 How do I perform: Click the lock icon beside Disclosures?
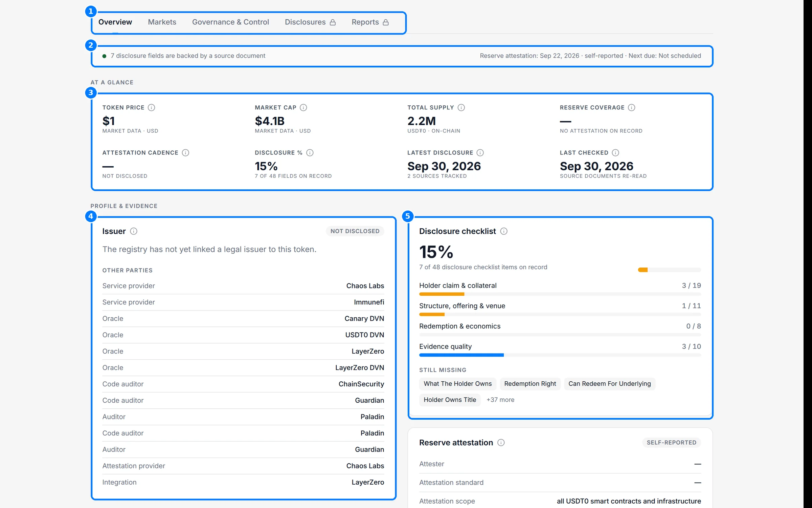[333, 22]
